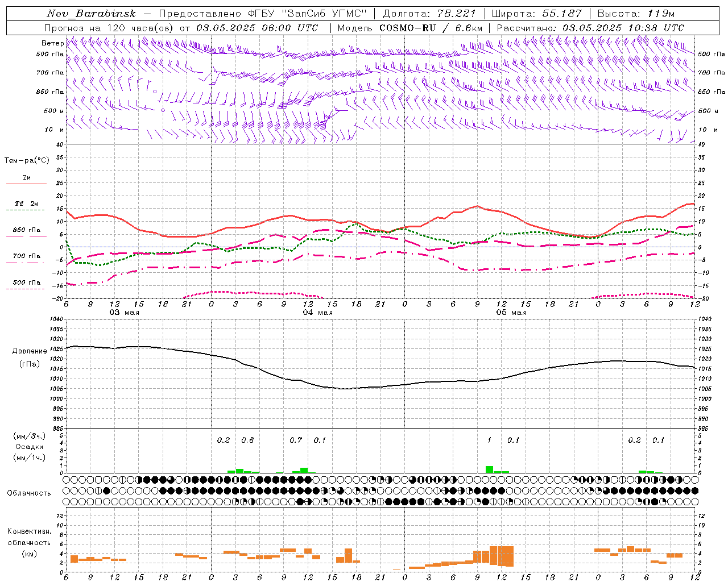
Task: Click the Облачность row label
Action: click(x=29, y=493)
